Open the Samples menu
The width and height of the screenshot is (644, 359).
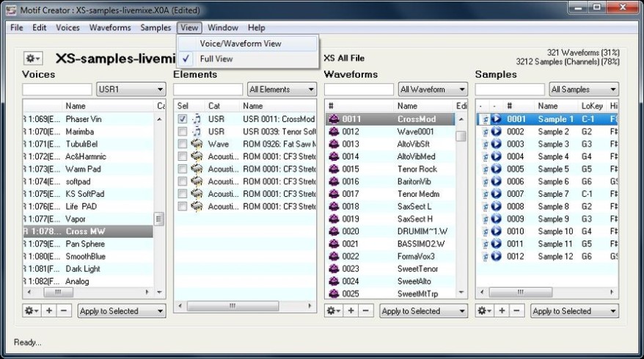[155, 28]
